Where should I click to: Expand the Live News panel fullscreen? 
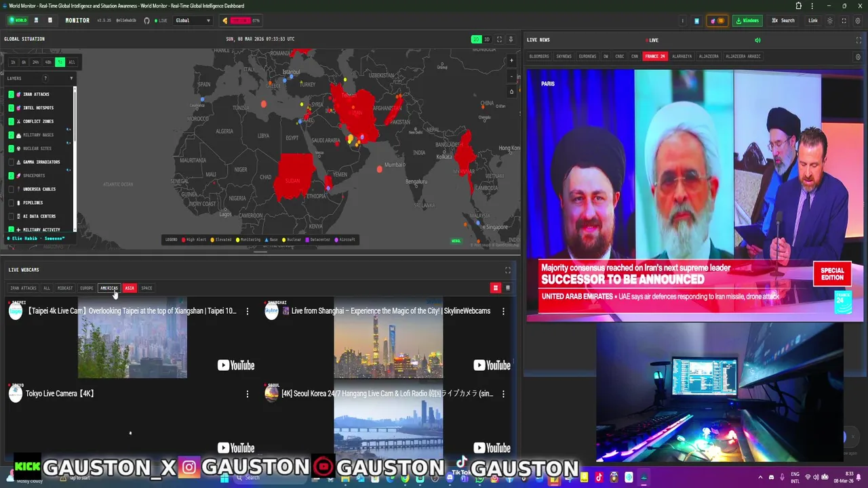click(x=859, y=40)
